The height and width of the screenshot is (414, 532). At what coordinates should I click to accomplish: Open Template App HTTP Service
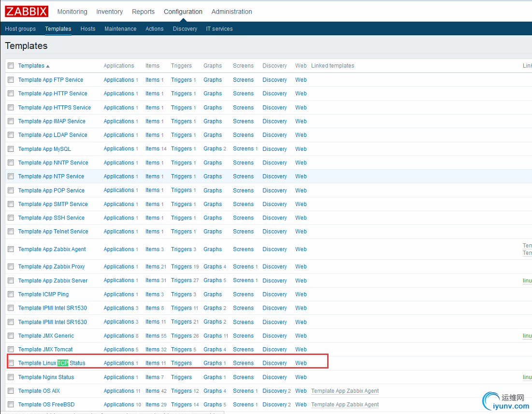click(x=53, y=93)
